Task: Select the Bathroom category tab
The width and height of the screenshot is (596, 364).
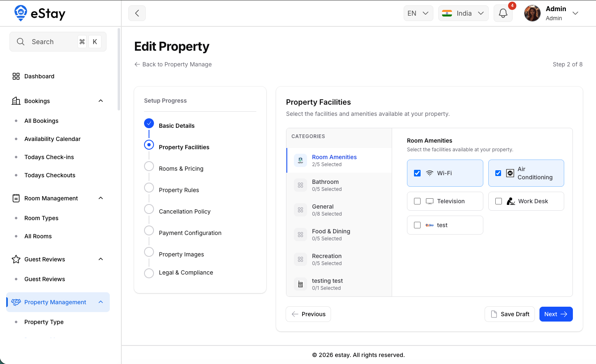Action: click(x=339, y=185)
